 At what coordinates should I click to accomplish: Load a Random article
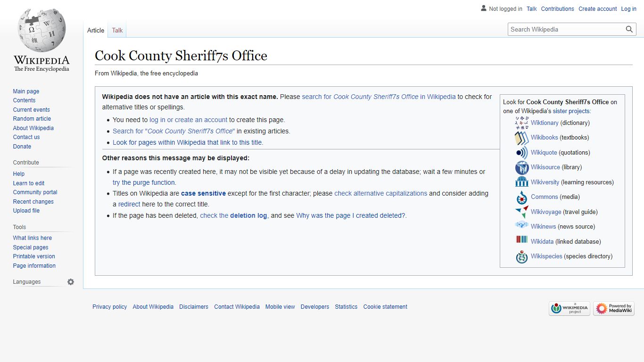(32, 119)
